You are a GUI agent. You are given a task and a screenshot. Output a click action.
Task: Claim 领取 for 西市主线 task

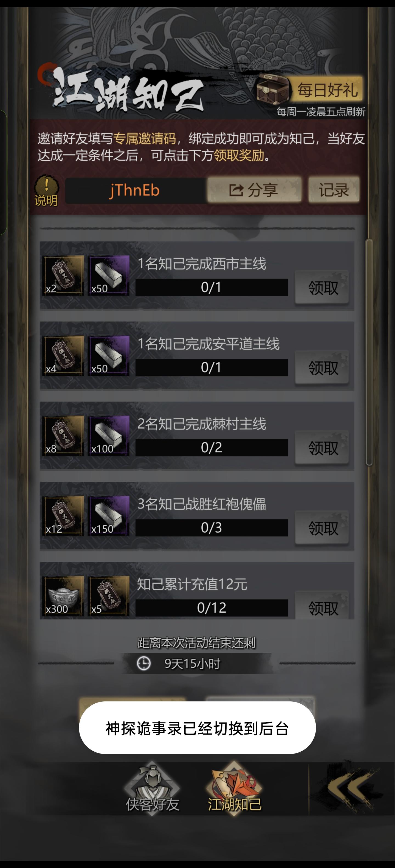(323, 288)
